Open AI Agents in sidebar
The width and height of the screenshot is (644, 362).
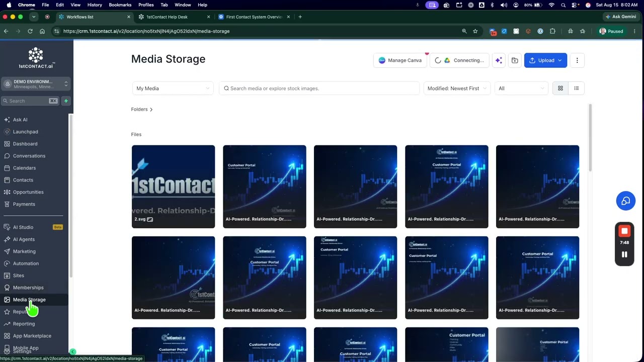pyautogui.click(x=24, y=239)
